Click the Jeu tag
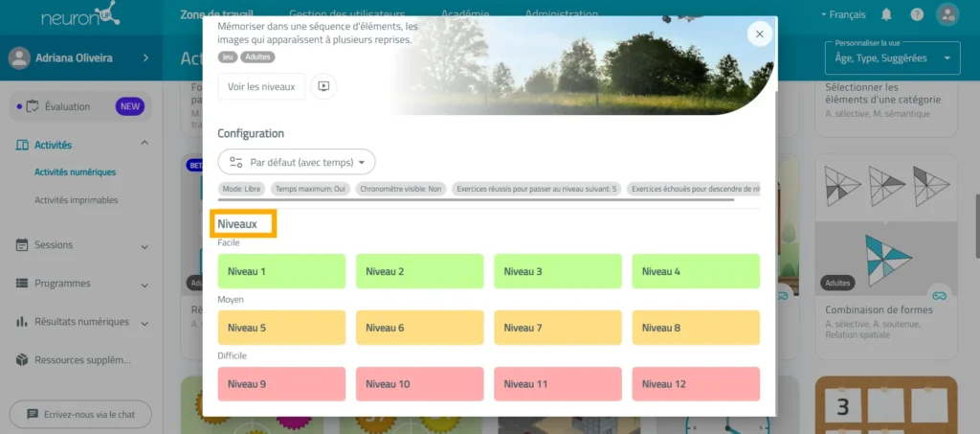 tap(228, 57)
